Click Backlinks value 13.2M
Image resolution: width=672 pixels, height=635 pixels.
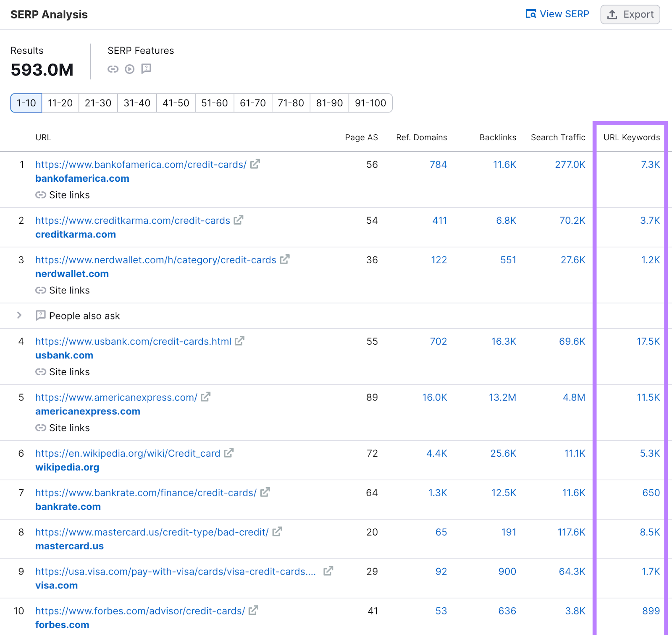(x=502, y=397)
